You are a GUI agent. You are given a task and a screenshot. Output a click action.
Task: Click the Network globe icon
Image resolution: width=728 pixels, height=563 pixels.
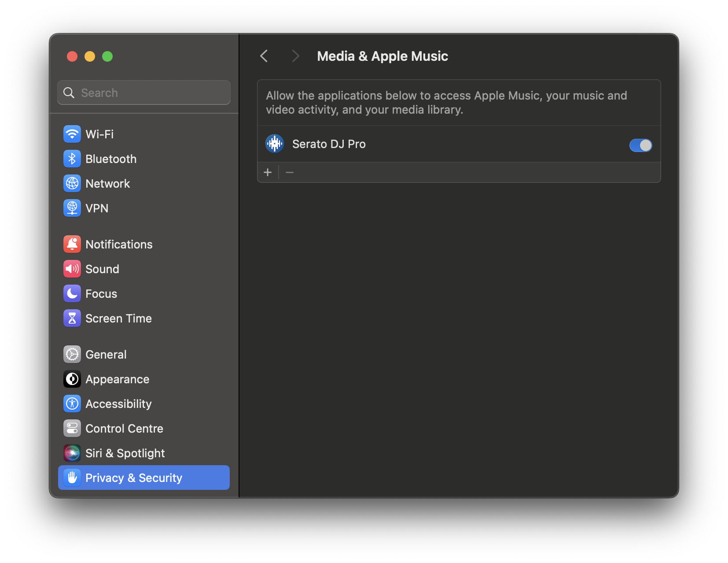coord(72,183)
